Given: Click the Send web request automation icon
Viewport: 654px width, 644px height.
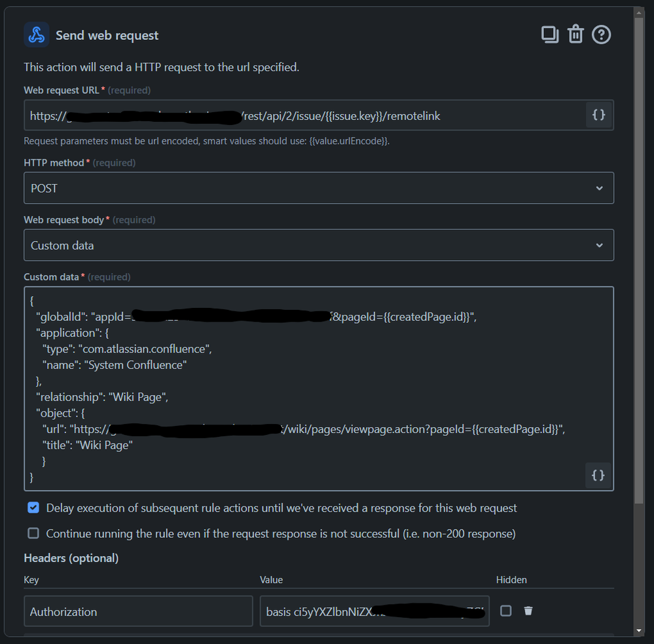Looking at the screenshot, I should point(37,35).
